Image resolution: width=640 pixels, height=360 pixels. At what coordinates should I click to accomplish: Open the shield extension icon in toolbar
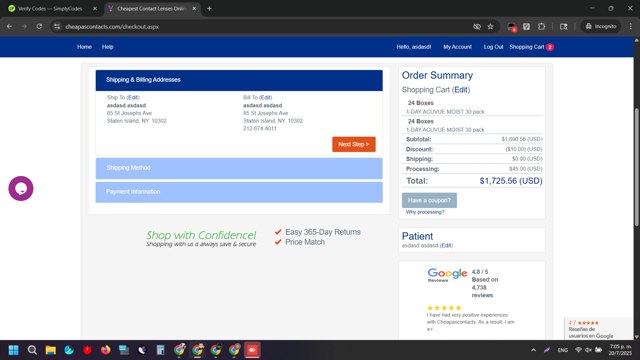tap(527, 27)
